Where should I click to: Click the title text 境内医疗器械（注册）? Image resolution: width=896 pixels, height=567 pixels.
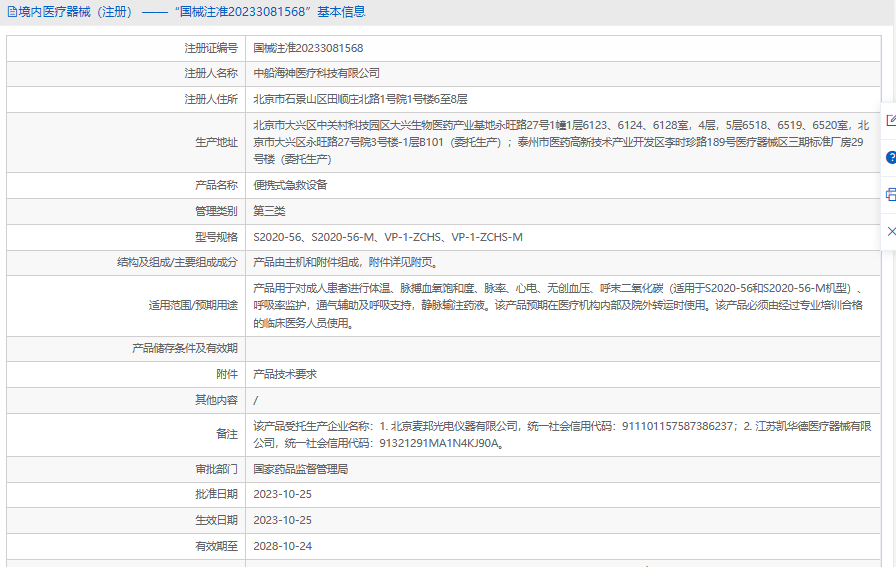point(76,12)
